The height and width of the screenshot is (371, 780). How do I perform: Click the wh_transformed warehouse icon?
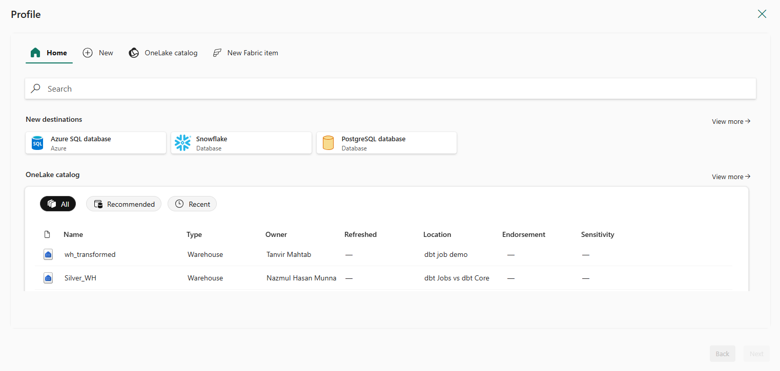(x=48, y=255)
